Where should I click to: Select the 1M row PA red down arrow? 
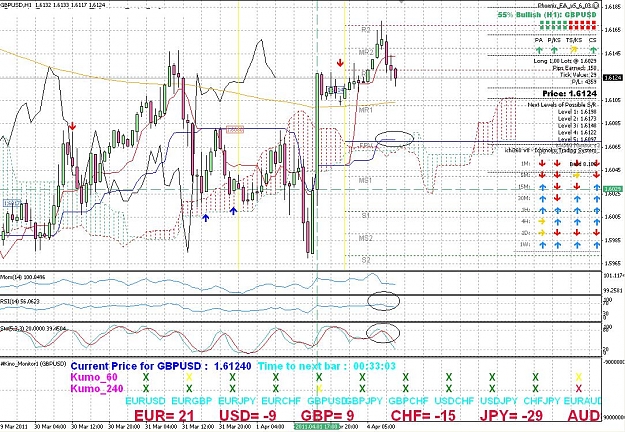(542, 163)
